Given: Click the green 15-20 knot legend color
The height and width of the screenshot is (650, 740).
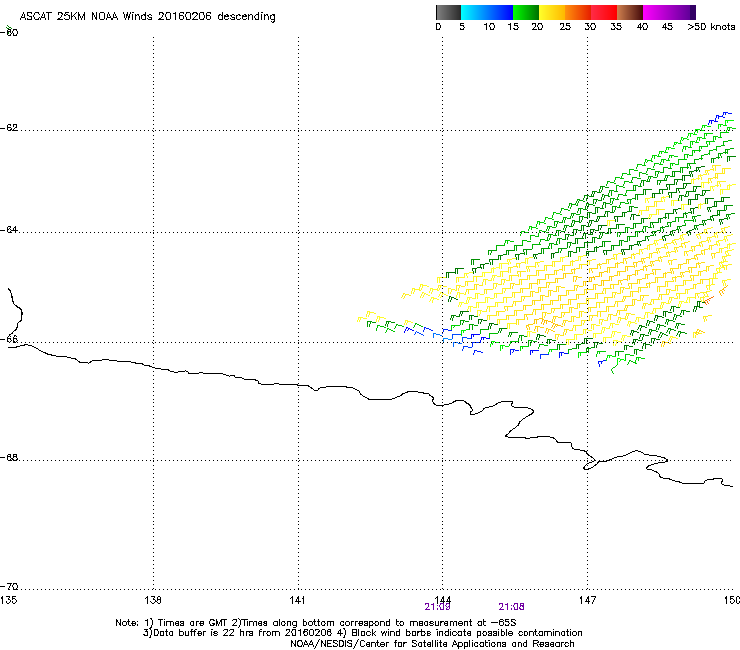Looking at the screenshot, I should (x=526, y=12).
